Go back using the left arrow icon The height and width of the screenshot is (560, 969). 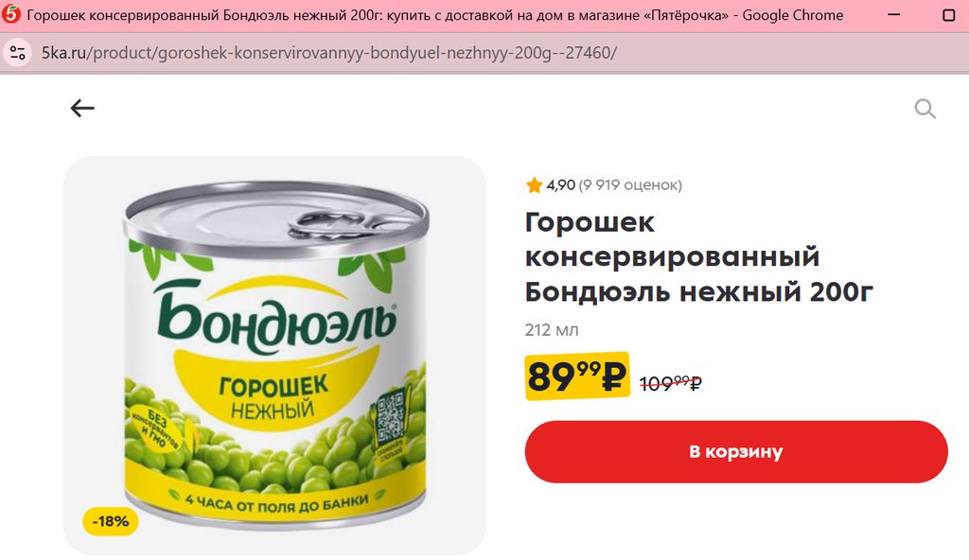tap(82, 108)
